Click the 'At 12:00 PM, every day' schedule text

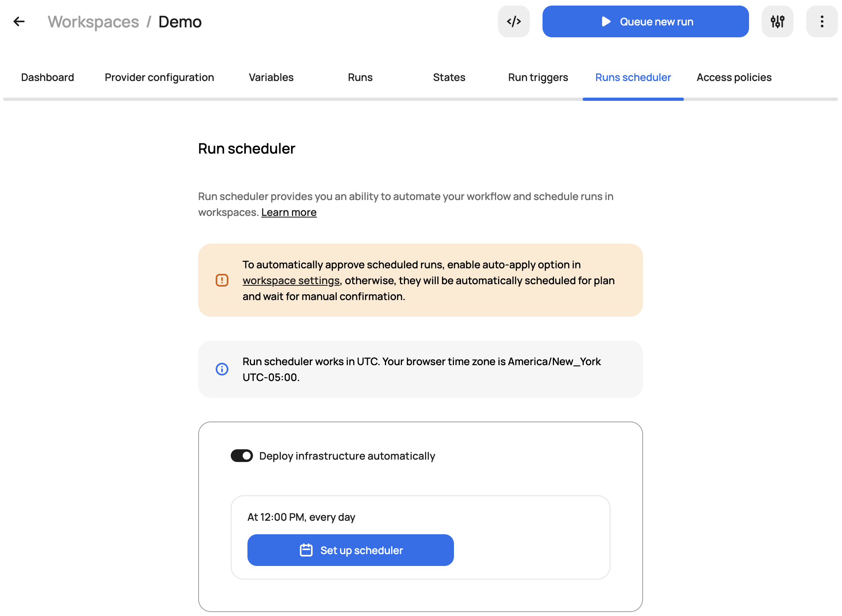(301, 517)
